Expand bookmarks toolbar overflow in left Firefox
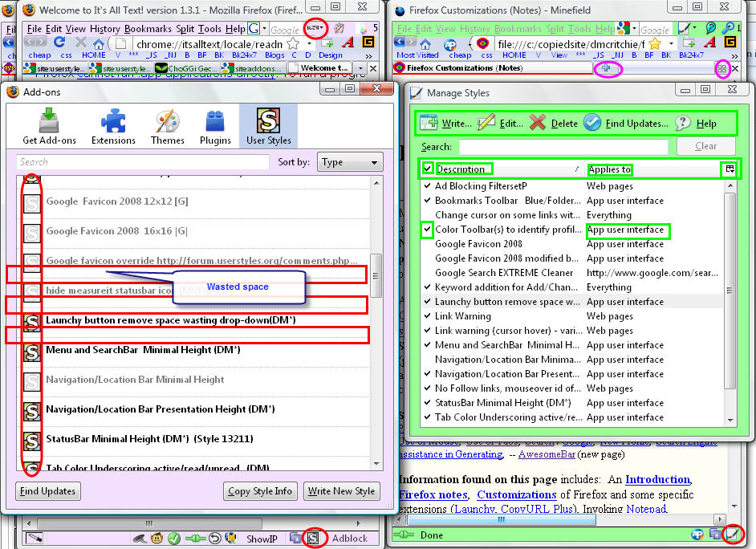Image resolution: width=756 pixels, height=549 pixels. tap(369, 56)
